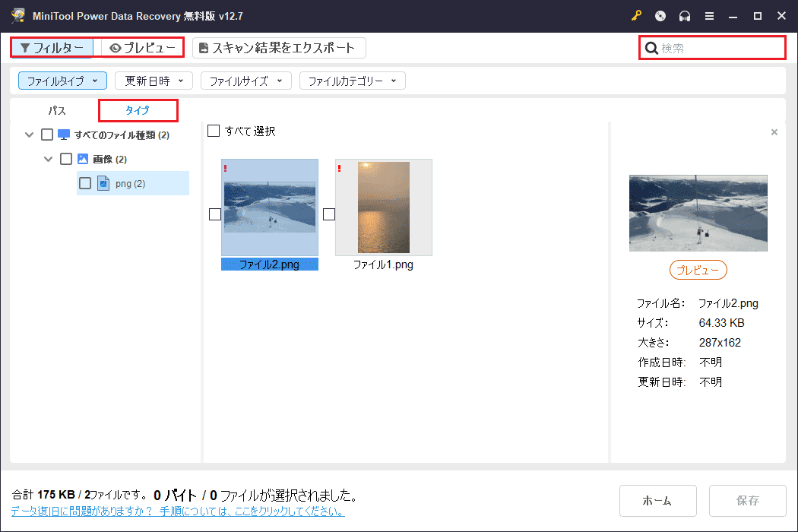Select the フィルター filter tool
Image resolution: width=798 pixels, height=532 pixels.
tap(52, 47)
